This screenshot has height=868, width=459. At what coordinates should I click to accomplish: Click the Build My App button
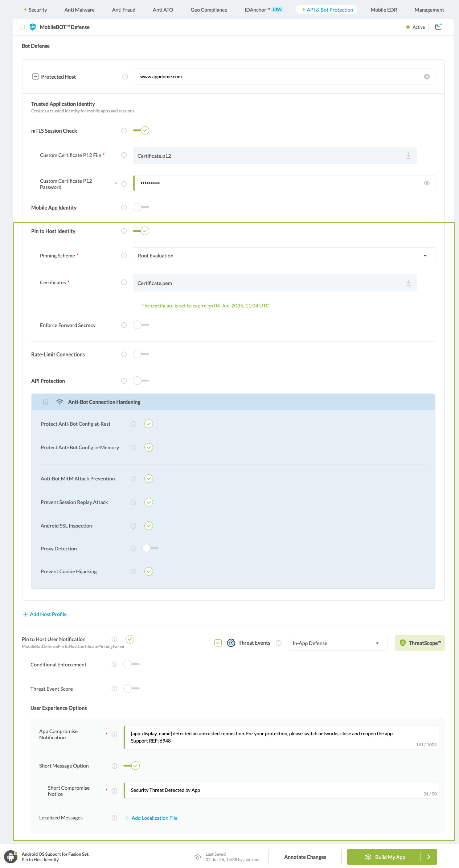384,857
